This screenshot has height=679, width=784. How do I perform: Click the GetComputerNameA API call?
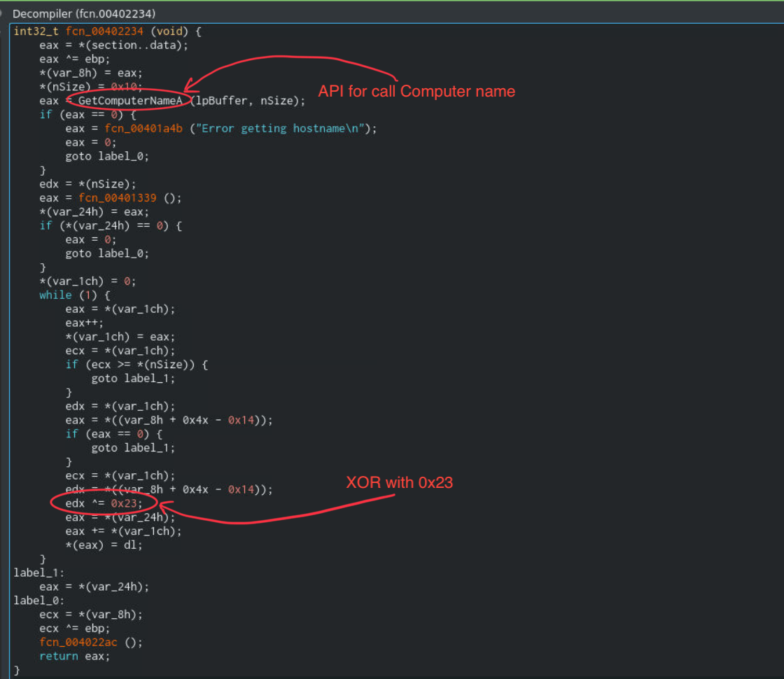[x=130, y=101]
